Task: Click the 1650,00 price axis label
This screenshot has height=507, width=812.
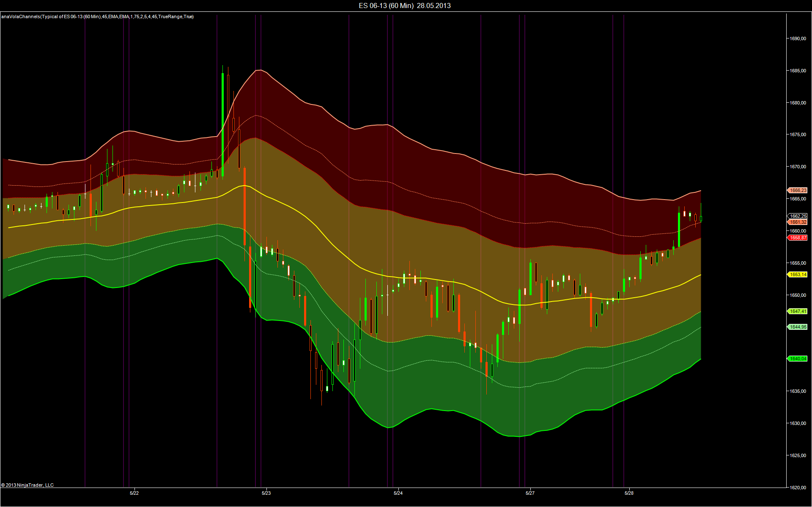Action: 798,295
